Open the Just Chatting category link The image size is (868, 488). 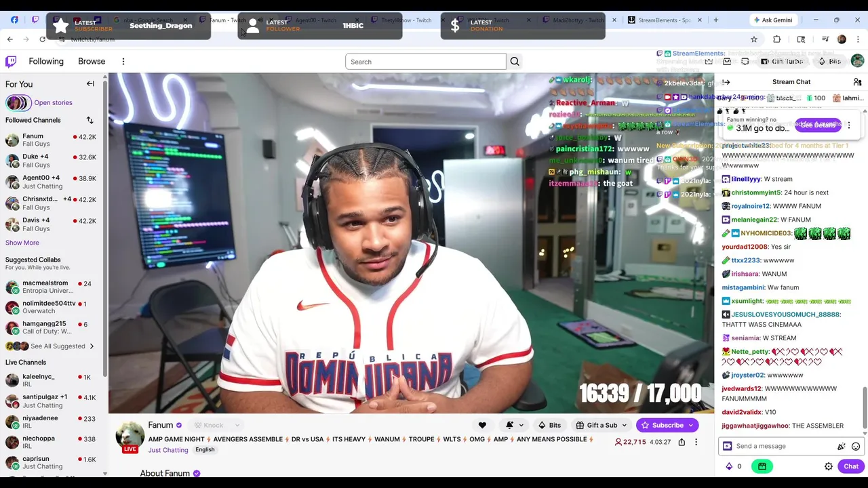click(168, 450)
